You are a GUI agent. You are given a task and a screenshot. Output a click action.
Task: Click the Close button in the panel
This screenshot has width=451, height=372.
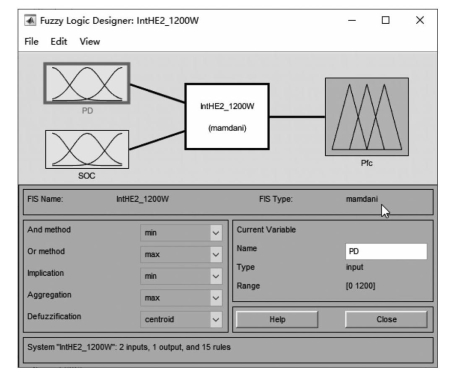(x=386, y=319)
